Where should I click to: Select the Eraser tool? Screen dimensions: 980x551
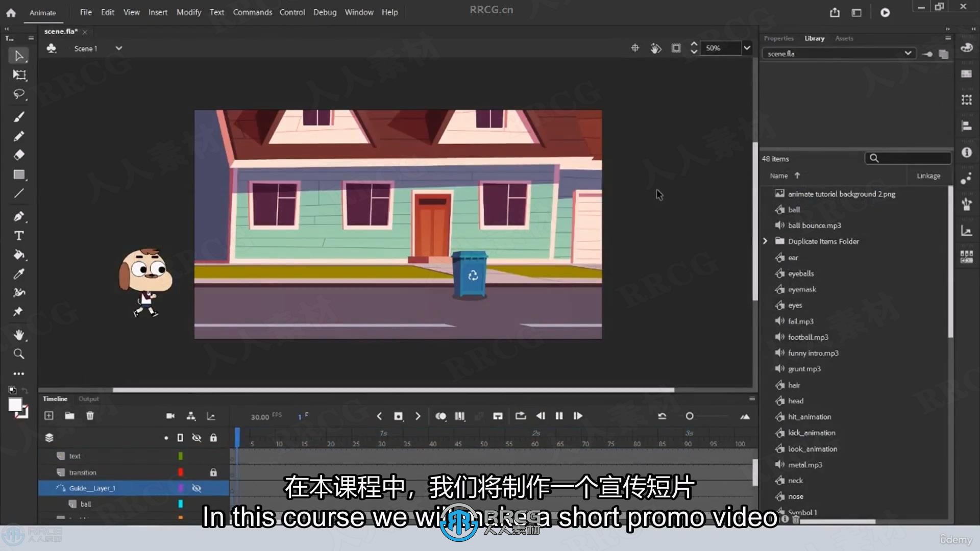[19, 155]
